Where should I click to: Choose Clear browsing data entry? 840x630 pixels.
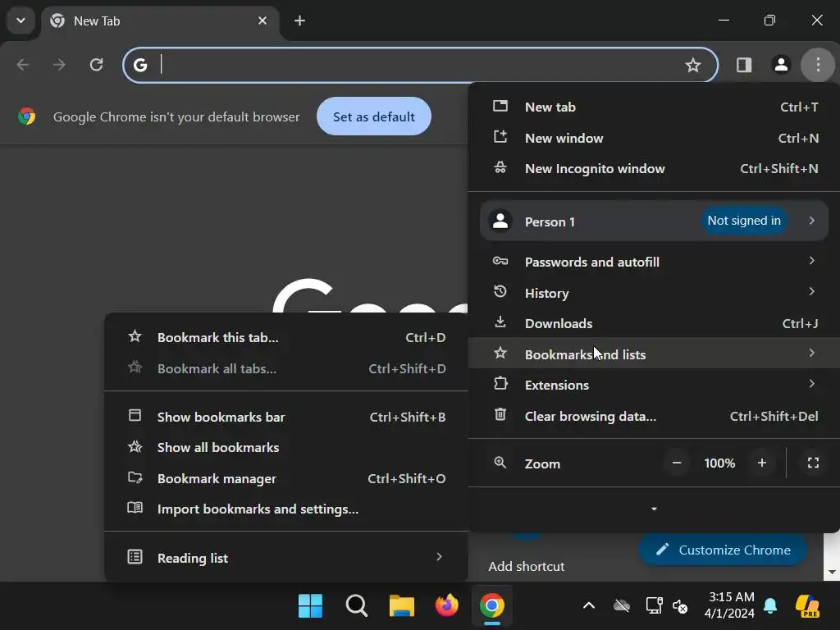pos(655,416)
